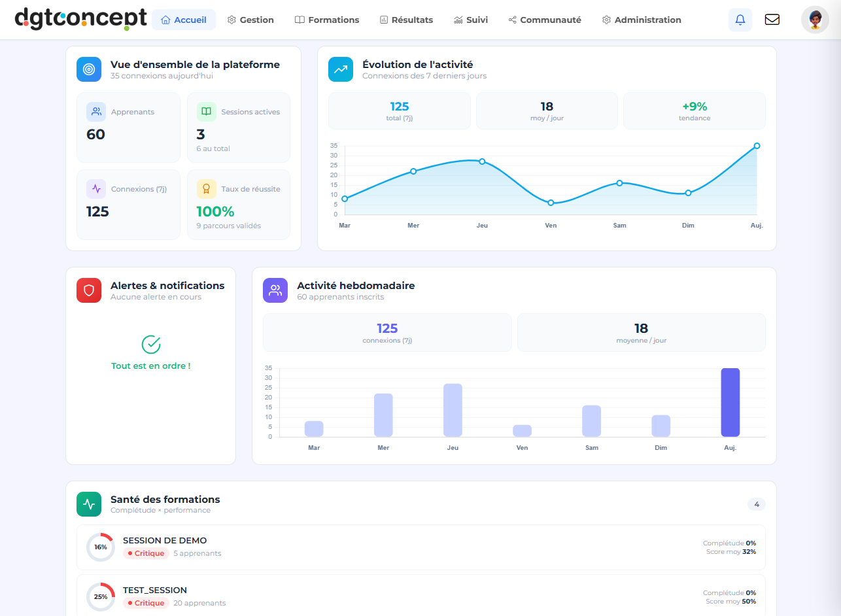Click the activity evolution trend icon
Image resolution: width=841 pixels, height=616 pixels.
pos(341,69)
